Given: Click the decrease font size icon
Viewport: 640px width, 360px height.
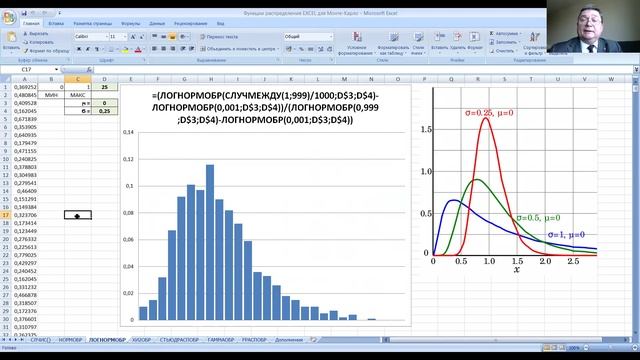Looking at the screenshot, I should click(141, 37).
